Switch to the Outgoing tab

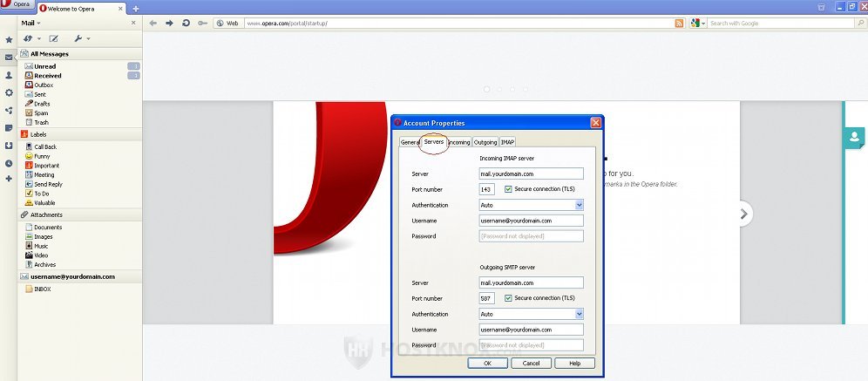point(485,142)
